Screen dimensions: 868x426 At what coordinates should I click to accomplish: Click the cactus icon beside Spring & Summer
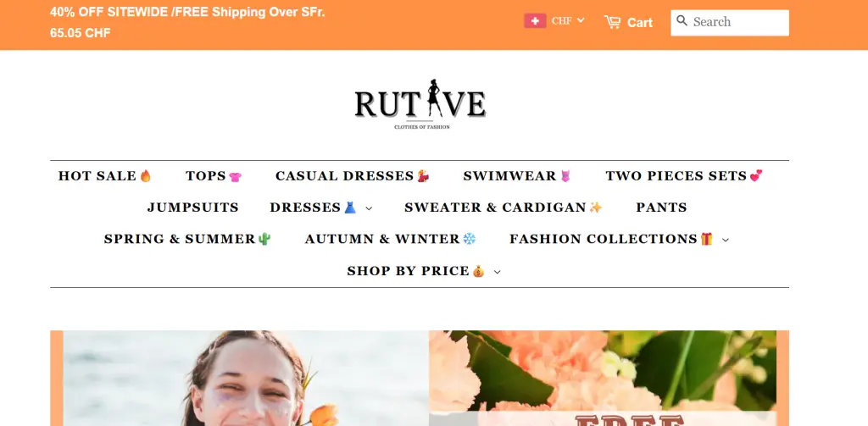pyautogui.click(x=264, y=239)
